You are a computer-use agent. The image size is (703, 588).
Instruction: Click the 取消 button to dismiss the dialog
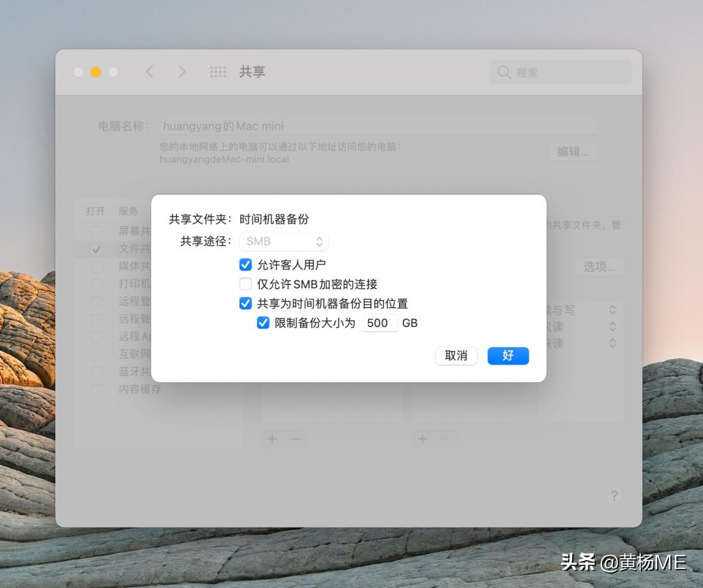[456, 356]
